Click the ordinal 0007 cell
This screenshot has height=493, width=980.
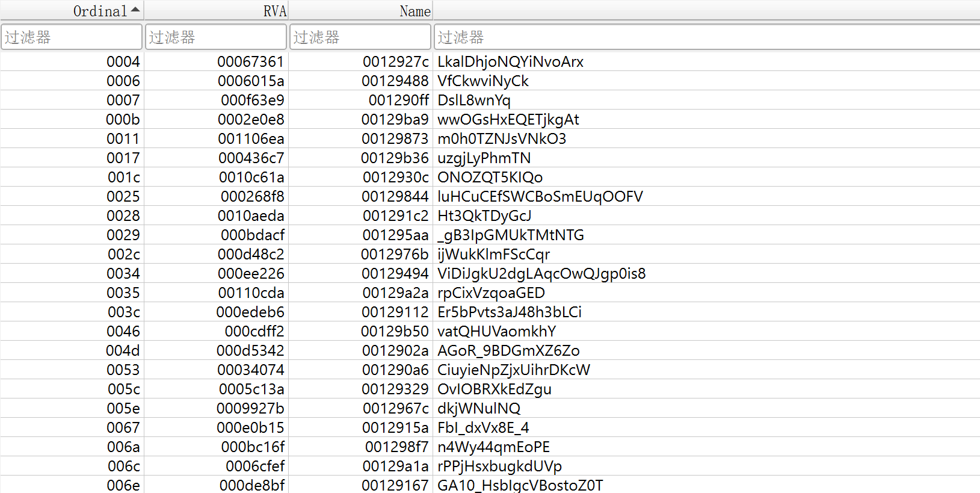point(123,100)
